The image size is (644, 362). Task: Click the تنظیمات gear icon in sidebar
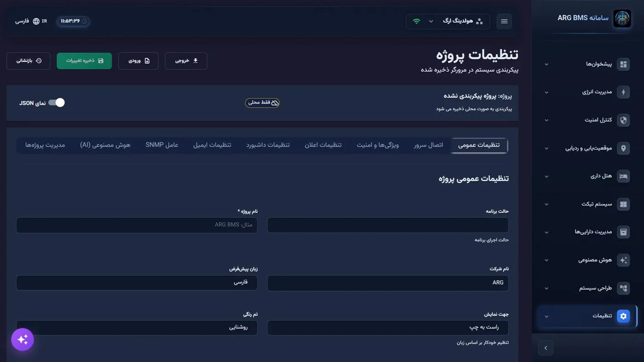point(623,316)
